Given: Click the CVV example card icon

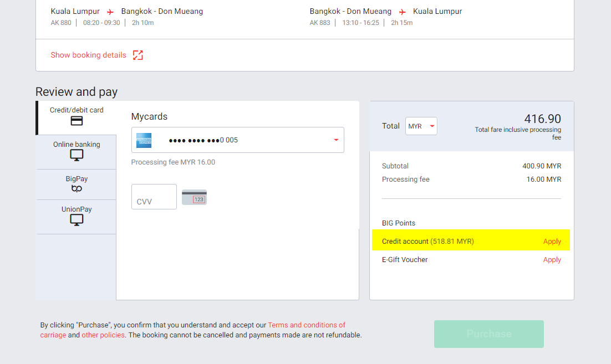Looking at the screenshot, I should point(194,197).
